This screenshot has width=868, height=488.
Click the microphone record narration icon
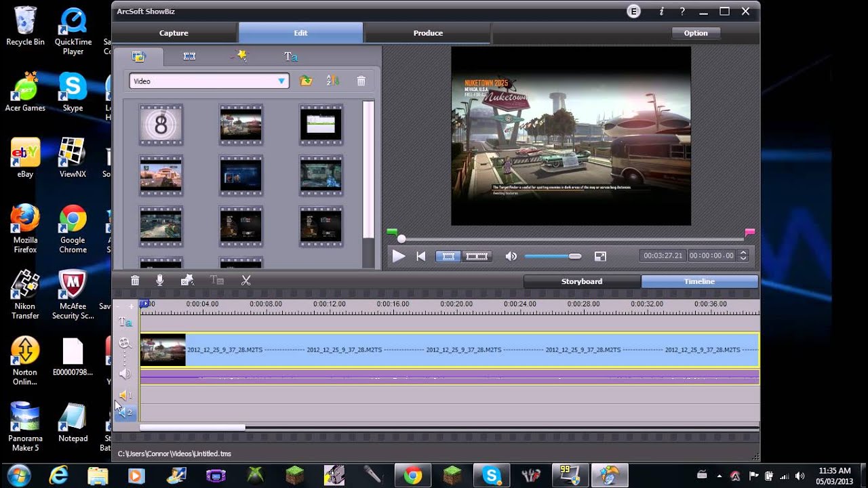160,281
